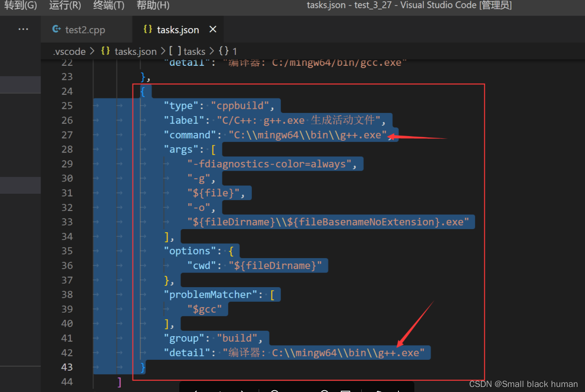Click line number 33 in the gutter
585x392 pixels.
(x=67, y=222)
